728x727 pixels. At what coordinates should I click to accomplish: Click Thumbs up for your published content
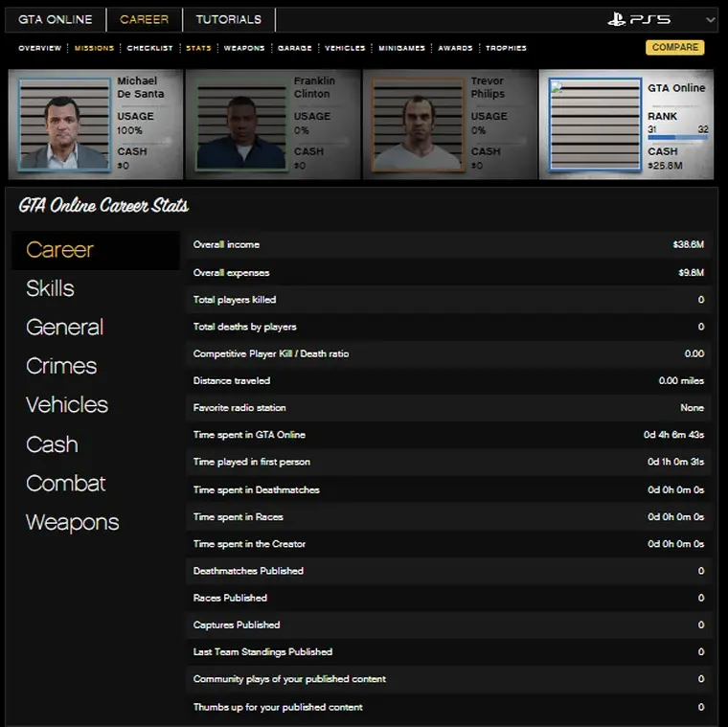(x=448, y=707)
